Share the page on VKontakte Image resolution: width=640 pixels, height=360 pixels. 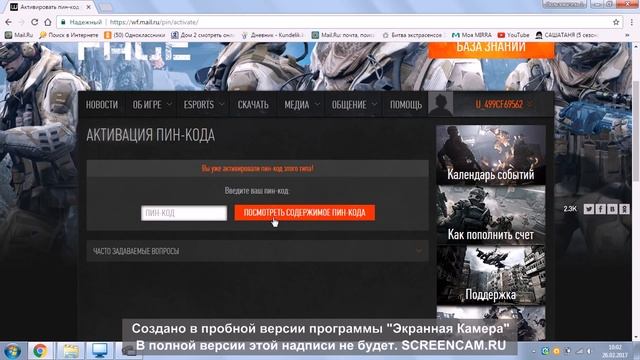point(612,209)
